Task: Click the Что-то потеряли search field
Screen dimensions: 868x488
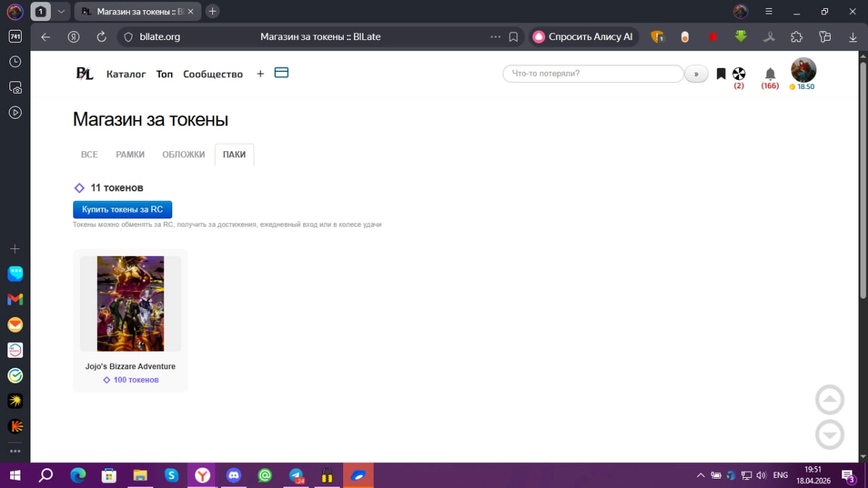Action: [593, 73]
